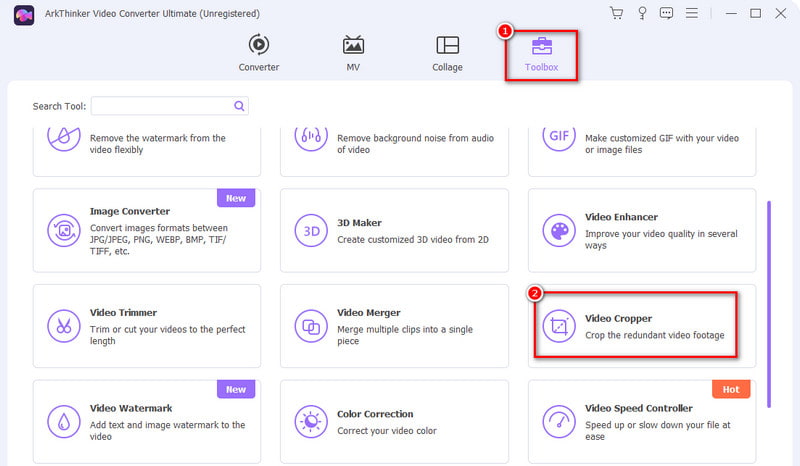Viewport: 800px width, 466px height.
Task: Click the Color Correction sun icon
Action: pyautogui.click(x=311, y=422)
